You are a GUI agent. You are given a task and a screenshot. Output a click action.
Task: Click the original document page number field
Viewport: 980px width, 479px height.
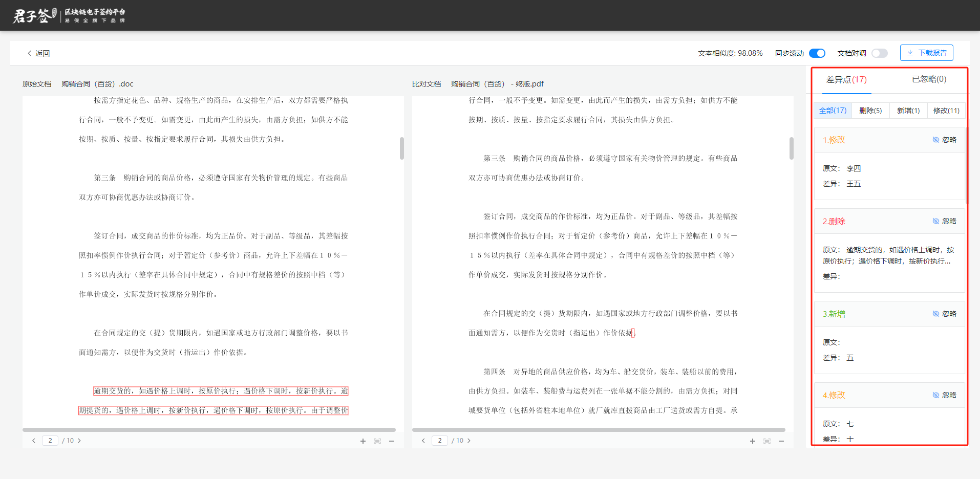click(50, 441)
